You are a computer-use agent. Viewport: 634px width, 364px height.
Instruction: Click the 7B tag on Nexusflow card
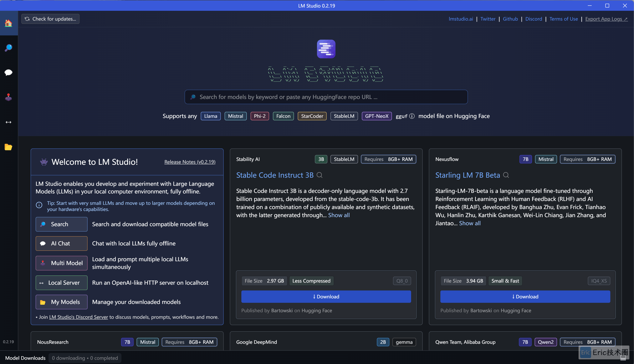(526, 159)
